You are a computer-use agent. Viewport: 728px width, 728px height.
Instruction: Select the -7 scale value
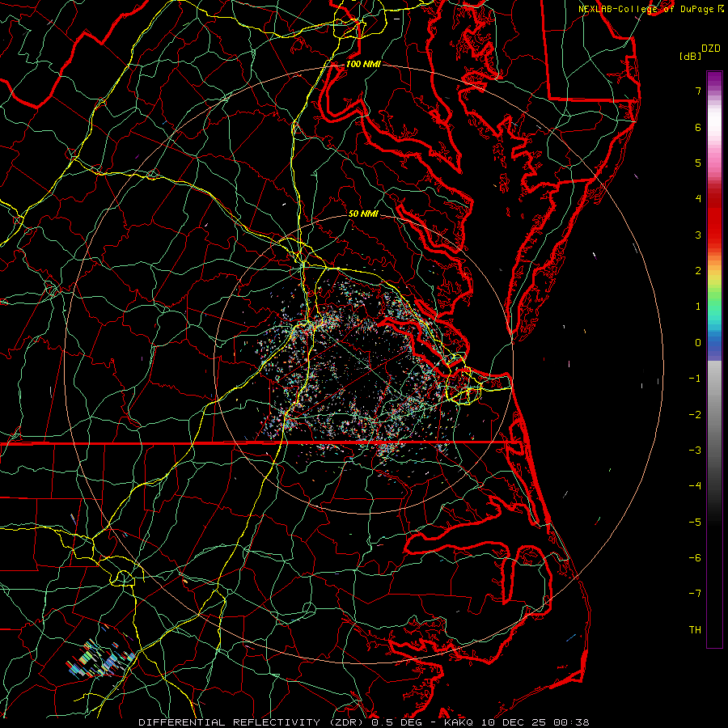coord(695,594)
